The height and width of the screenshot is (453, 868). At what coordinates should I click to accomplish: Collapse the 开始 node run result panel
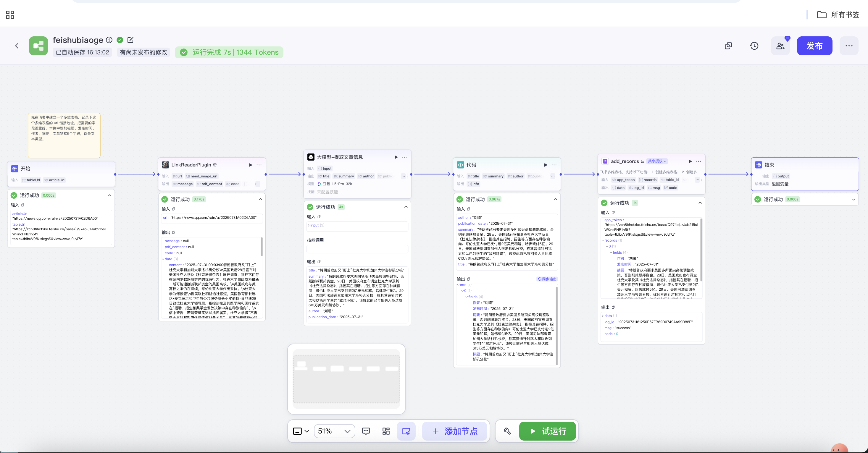tap(109, 195)
